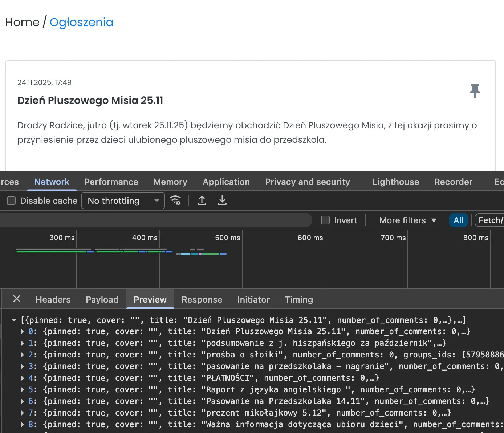The image size is (504, 433).
Task: Open the Timing tab
Action: point(298,299)
